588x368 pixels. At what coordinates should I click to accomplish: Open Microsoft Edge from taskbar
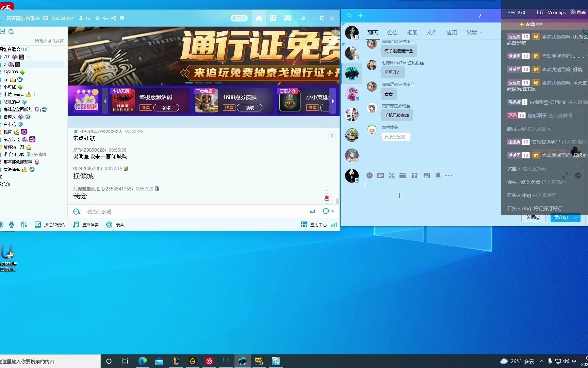coord(143,361)
